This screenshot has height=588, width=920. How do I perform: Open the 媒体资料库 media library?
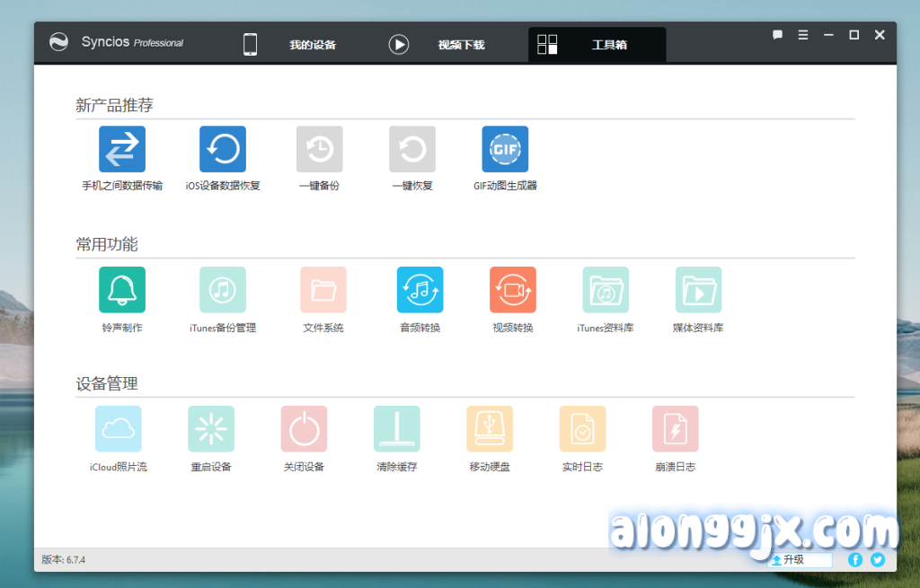click(698, 290)
